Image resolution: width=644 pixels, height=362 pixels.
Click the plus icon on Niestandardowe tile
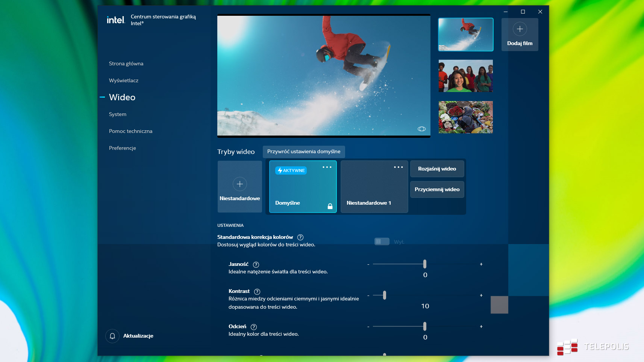(240, 184)
